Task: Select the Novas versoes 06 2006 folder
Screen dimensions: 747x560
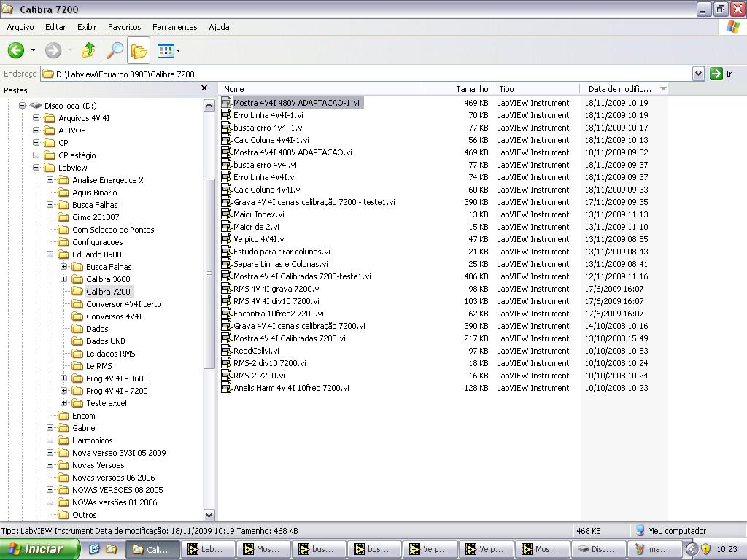Action: pyautogui.click(x=113, y=478)
